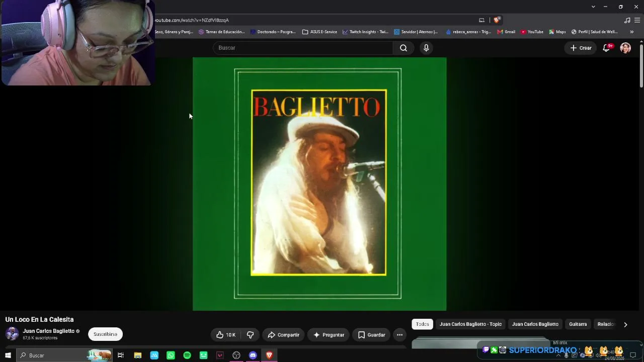Image resolution: width=644 pixels, height=362 pixels.
Task: Click the Guardar save button
Action: click(x=371, y=335)
